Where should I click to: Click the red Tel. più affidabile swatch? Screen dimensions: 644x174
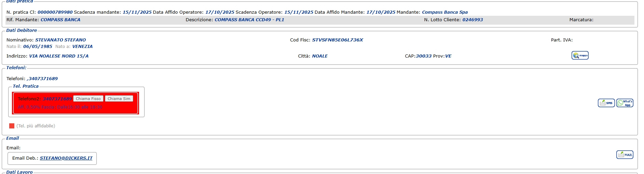coord(12,126)
